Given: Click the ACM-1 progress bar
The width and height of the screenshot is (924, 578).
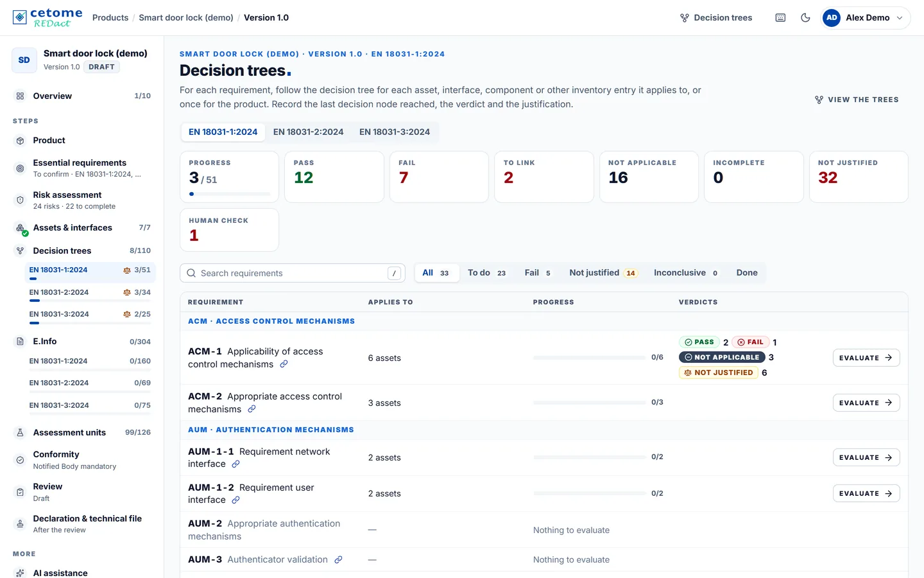Looking at the screenshot, I should click(589, 358).
